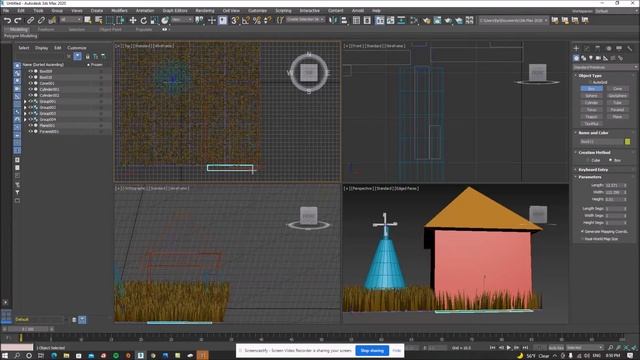The width and height of the screenshot is (640, 360).
Task: Select the Shapes category icon
Action: click(584, 58)
